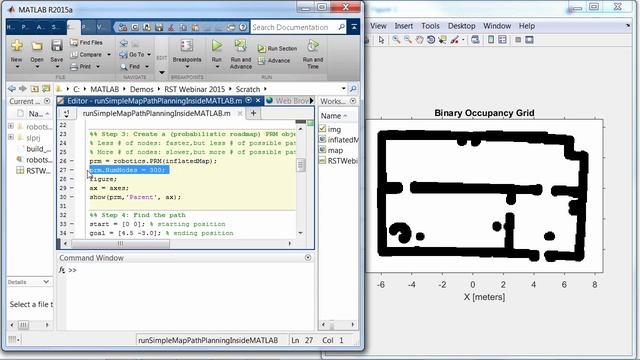Open Editor panel actions dropdown
Viewport: 640px width, 360px height.
[249, 100]
